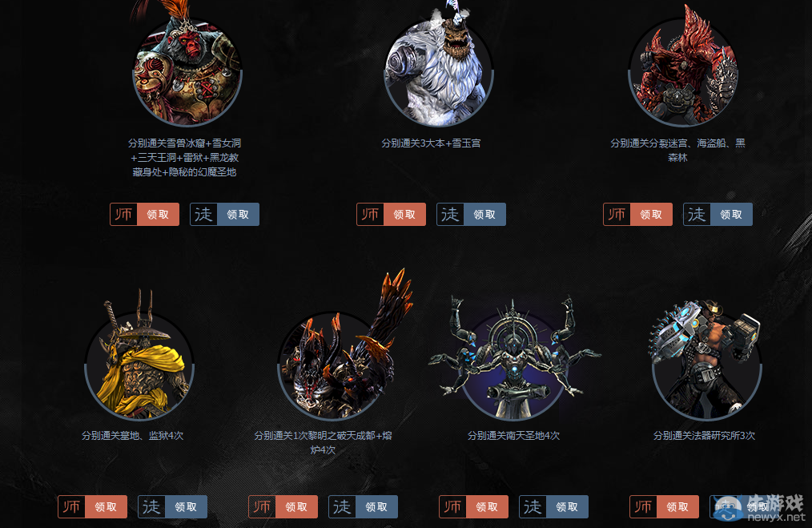812x528 pixels.
Task: Claim 师 reward for 熔炉 task
Action: pyautogui.click(x=283, y=506)
